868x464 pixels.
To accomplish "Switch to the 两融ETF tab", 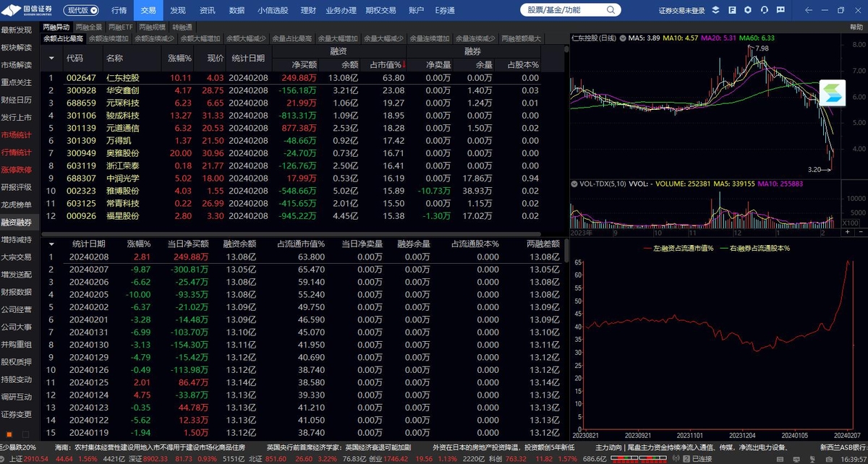I will pos(121,27).
